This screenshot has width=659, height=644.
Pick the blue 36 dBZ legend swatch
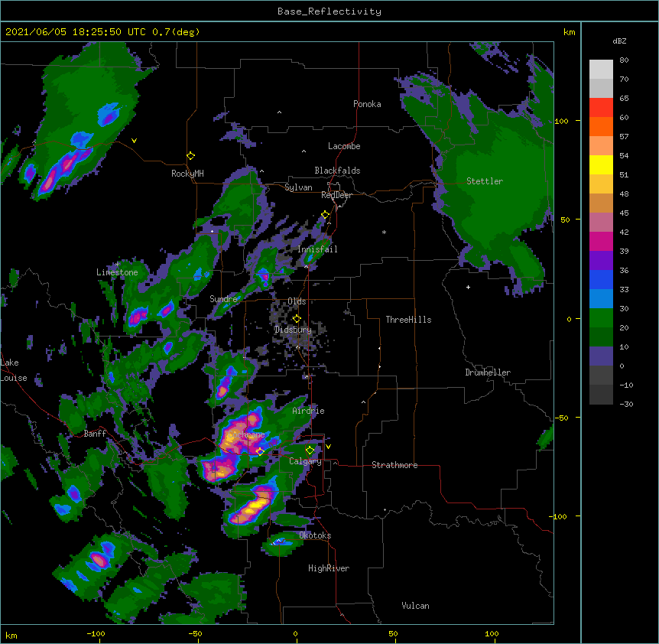coord(601,279)
